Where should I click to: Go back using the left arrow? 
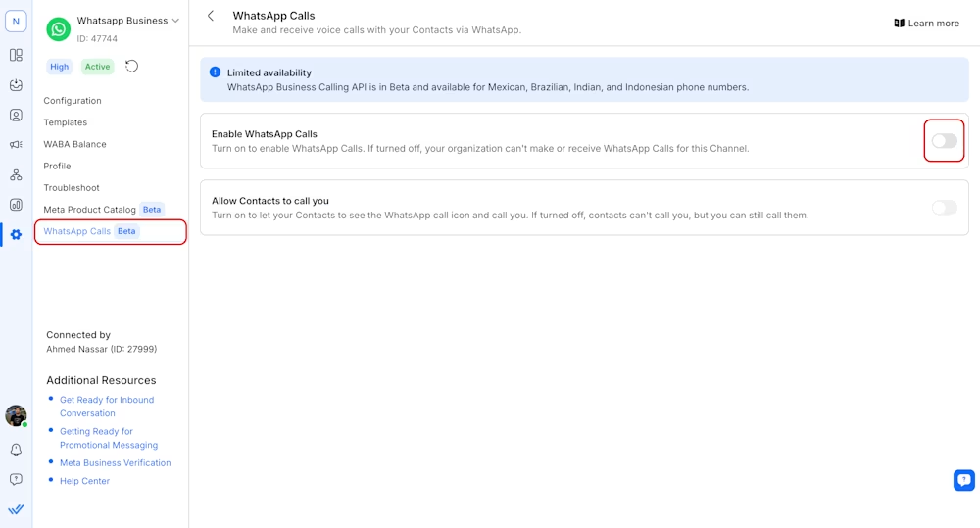coord(211,16)
